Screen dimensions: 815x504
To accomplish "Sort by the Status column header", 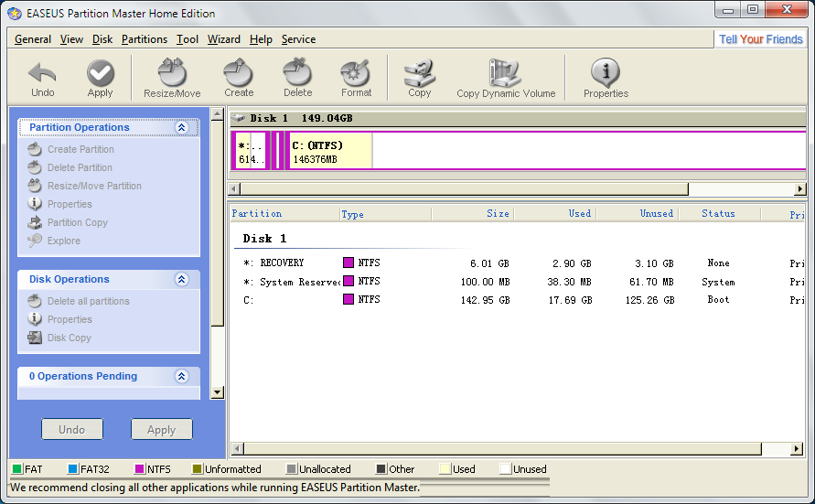I will [720, 213].
